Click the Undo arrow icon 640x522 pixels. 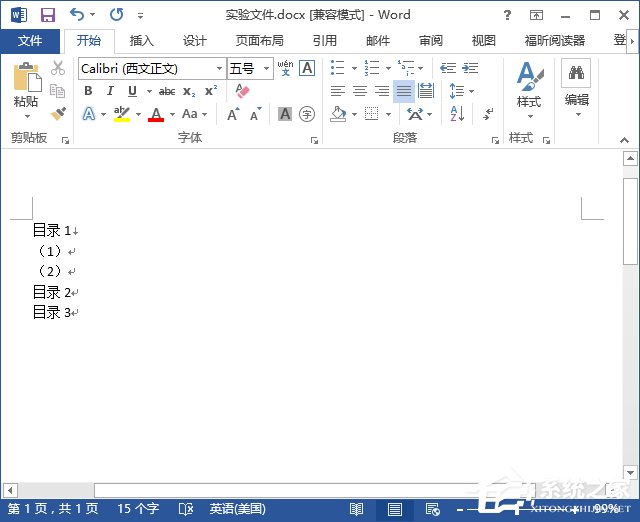77,15
